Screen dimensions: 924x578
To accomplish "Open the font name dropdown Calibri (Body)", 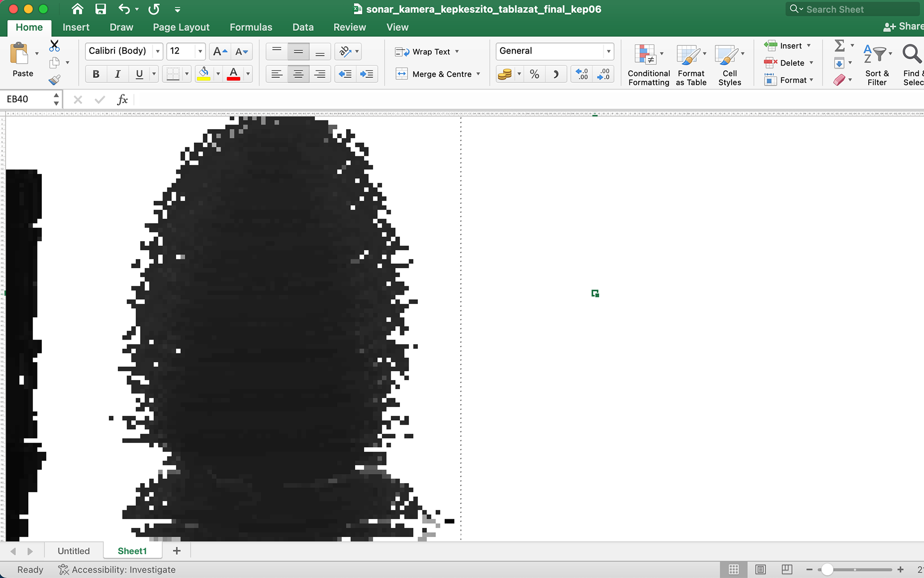I will point(158,51).
